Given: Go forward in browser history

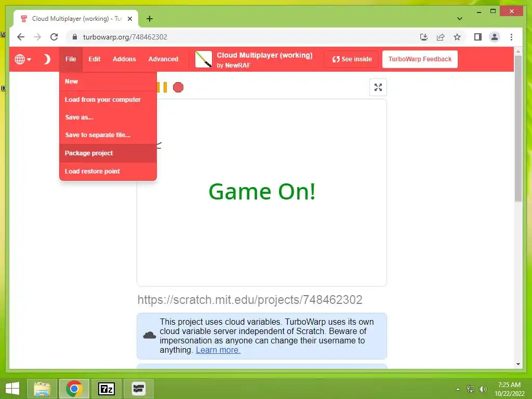Looking at the screenshot, I should 37,37.
